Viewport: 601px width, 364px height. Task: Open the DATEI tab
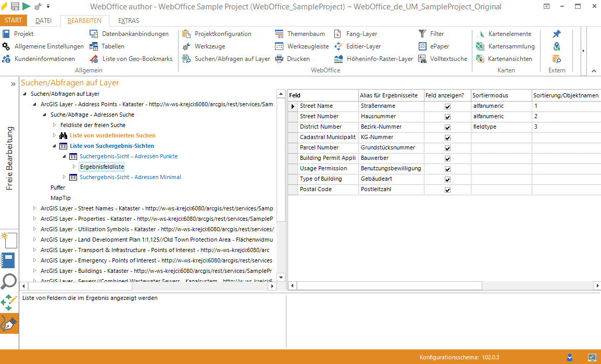point(43,21)
